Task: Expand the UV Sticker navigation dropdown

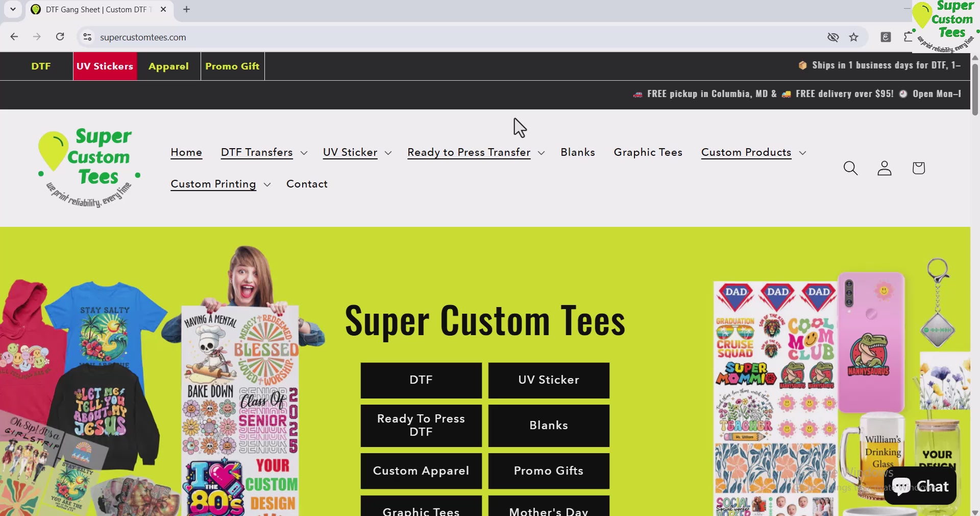Action: click(x=357, y=153)
